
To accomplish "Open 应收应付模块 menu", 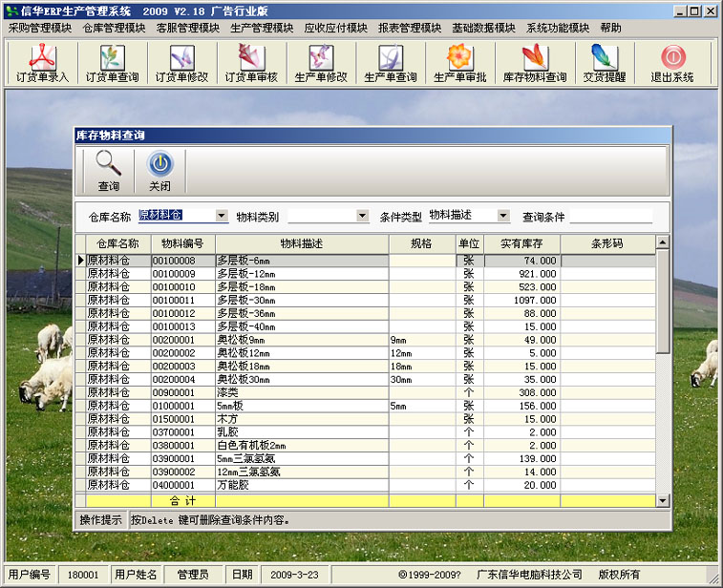I will 335,28.
